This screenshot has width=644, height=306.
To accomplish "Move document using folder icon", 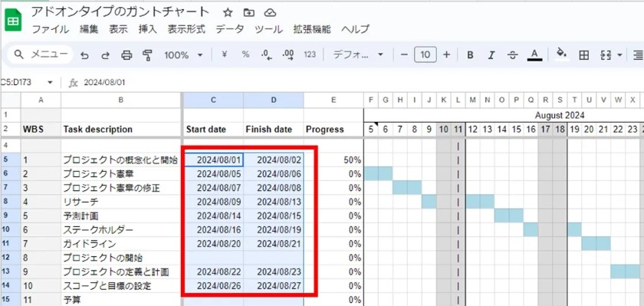I will (249, 13).
